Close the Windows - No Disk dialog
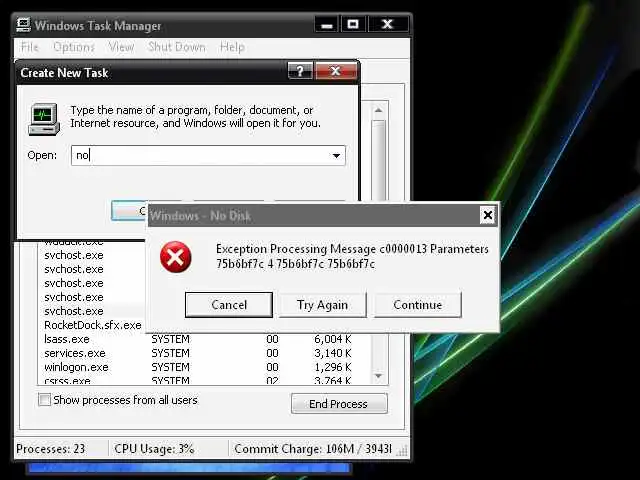 pos(488,215)
